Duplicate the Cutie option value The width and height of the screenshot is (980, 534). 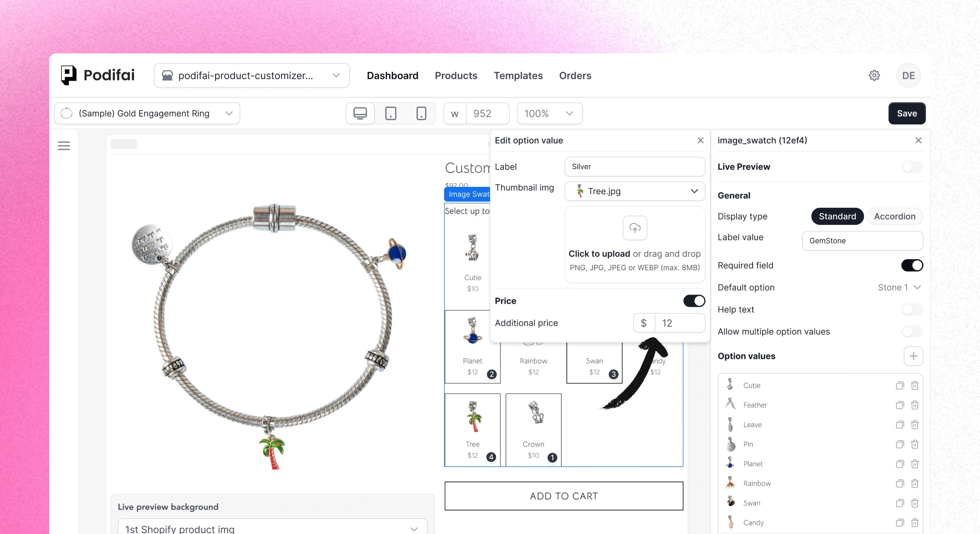click(x=900, y=385)
